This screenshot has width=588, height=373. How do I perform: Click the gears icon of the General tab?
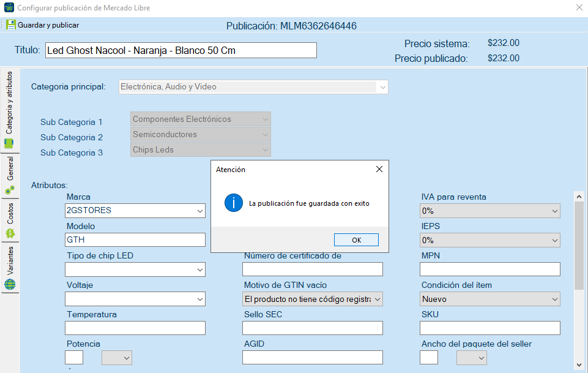click(10, 190)
